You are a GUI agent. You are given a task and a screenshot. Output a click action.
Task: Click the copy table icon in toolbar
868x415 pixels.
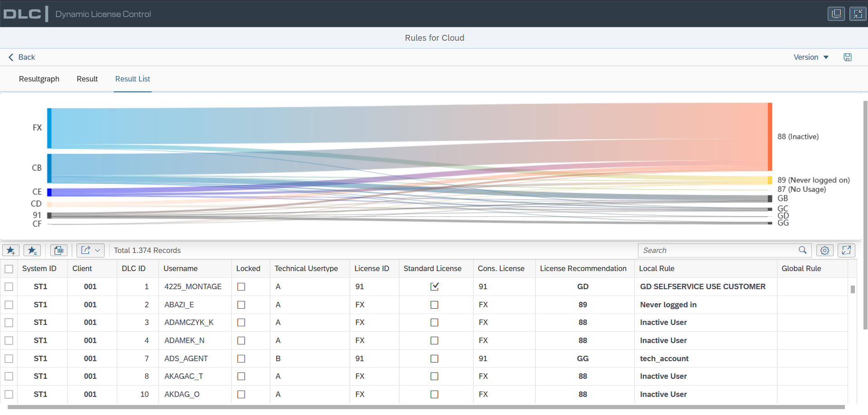click(59, 250)
